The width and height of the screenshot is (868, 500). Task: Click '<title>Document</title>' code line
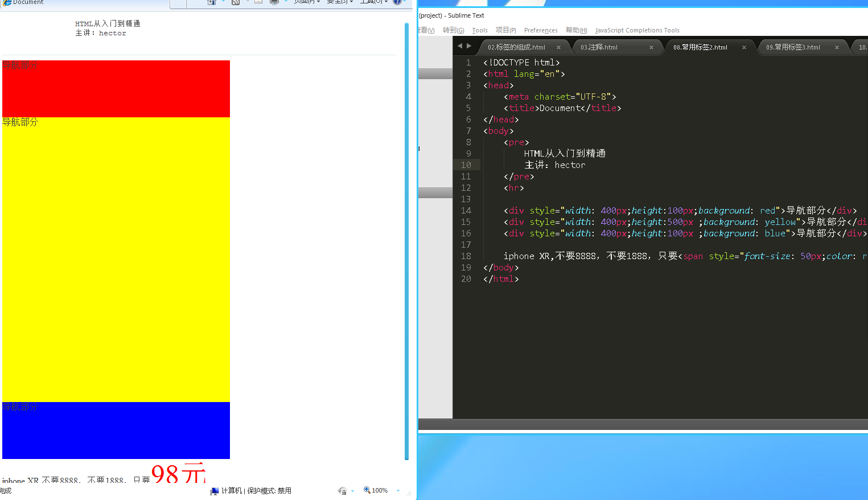pyautogui.click(x=562, y=108)
